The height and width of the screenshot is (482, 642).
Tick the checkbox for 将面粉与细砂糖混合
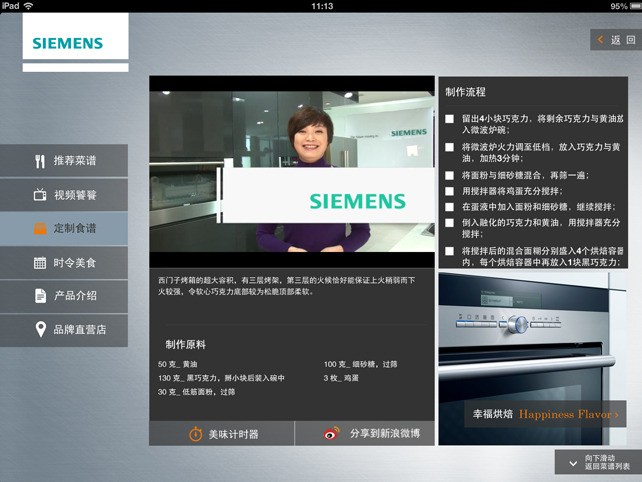pos(450,176)
